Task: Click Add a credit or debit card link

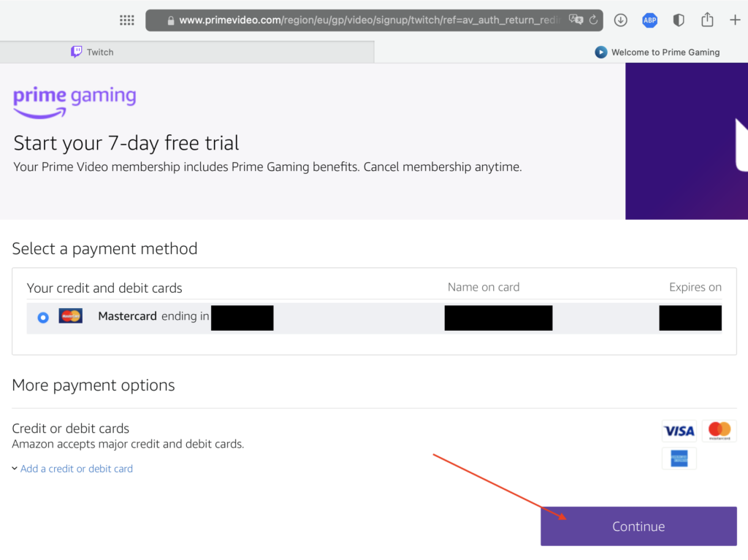Action: pos(77,469)
